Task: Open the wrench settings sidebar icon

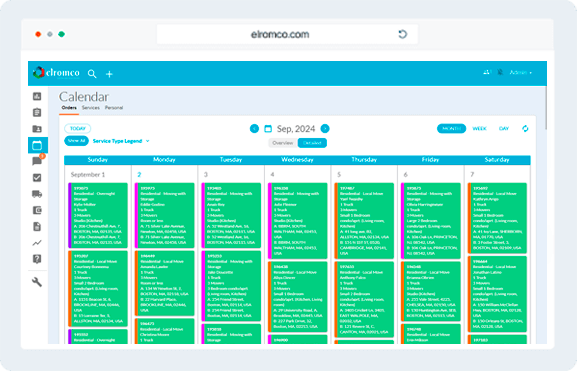Action: [37, 282]
